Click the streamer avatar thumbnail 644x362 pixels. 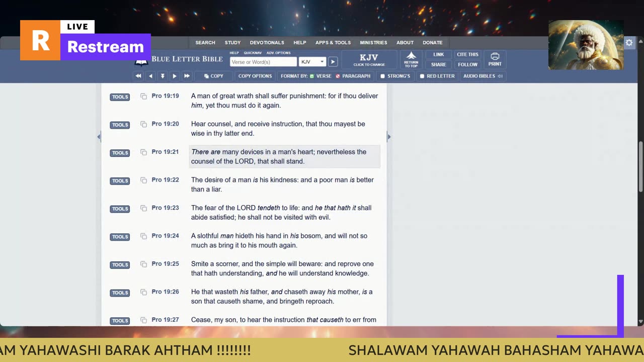[586, 45]
